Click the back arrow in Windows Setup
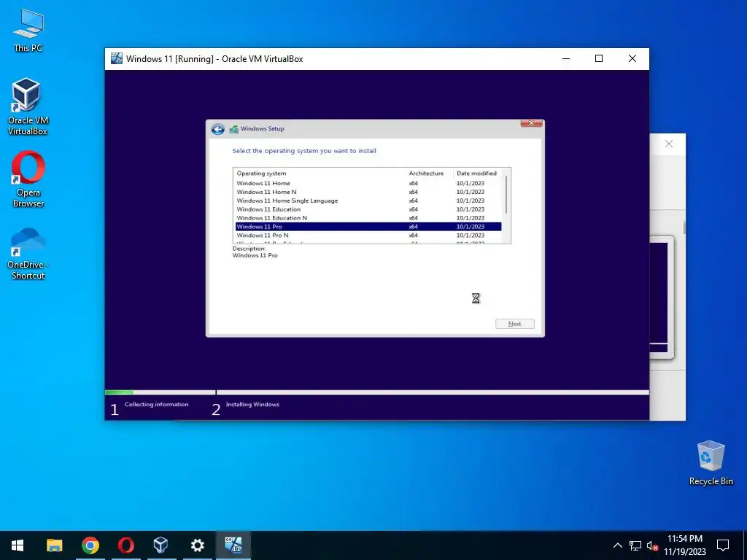The height and width of the screenshot is (560, 747). (x=217, y=129)
